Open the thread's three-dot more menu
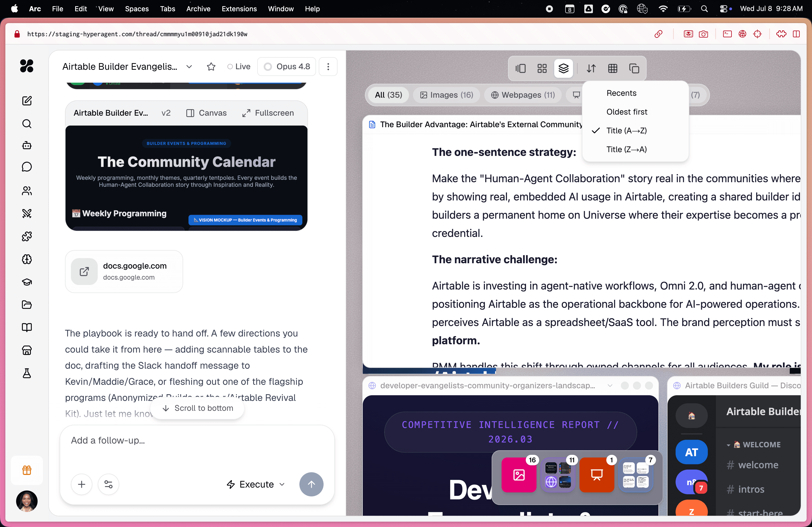 pyautogui.click(x=328, y=67)
